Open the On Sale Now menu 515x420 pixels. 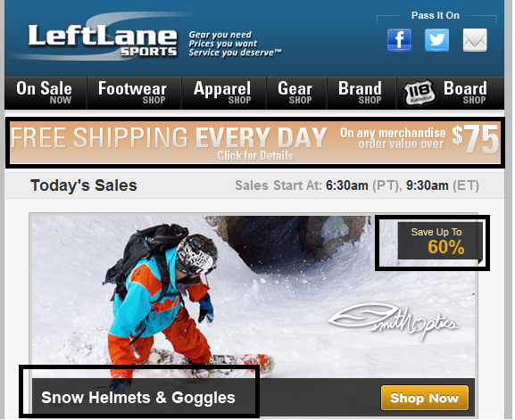(45, 93)
